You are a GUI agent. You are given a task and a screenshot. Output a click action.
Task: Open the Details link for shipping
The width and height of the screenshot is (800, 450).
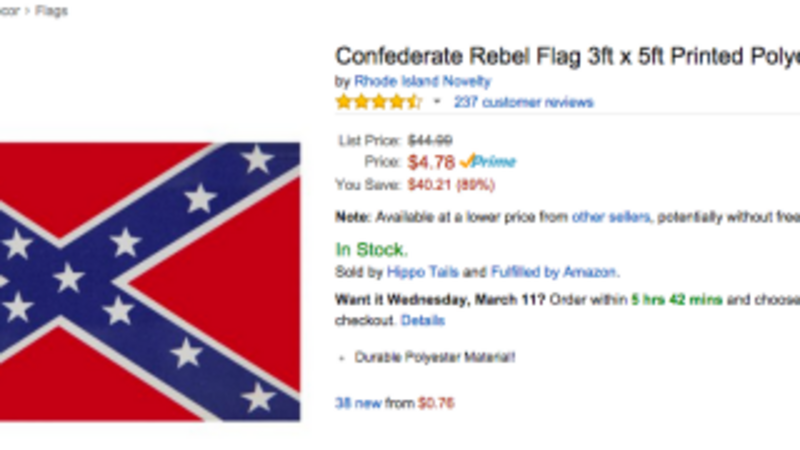423,321
